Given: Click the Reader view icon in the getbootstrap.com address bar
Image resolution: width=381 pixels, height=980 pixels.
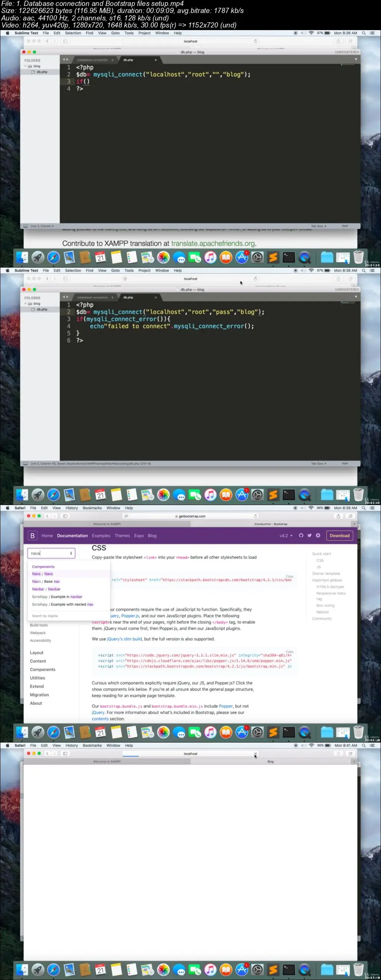Looking at the screenshot, I should pos(126,516).
